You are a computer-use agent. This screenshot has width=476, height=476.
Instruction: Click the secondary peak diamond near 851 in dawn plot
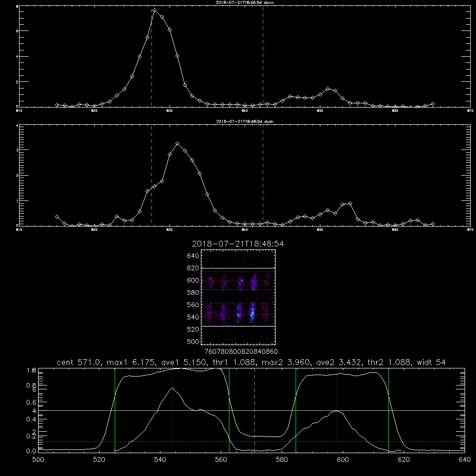coord(327,89)
